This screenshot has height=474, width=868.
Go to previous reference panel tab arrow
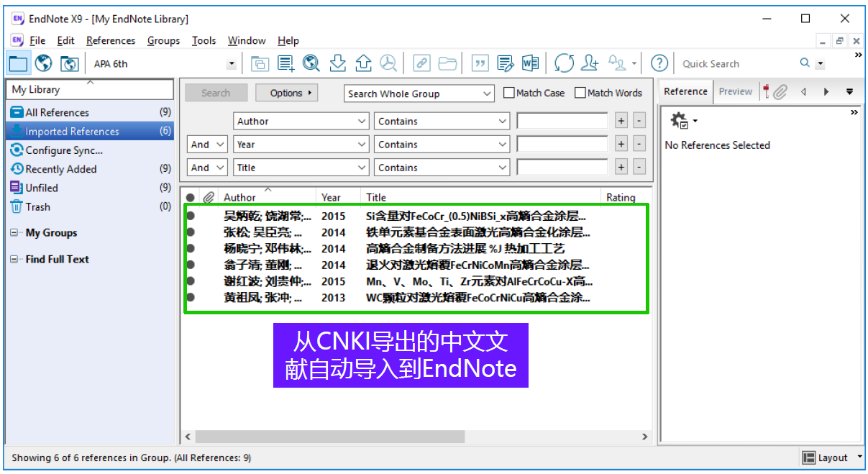tap(803, 91)
